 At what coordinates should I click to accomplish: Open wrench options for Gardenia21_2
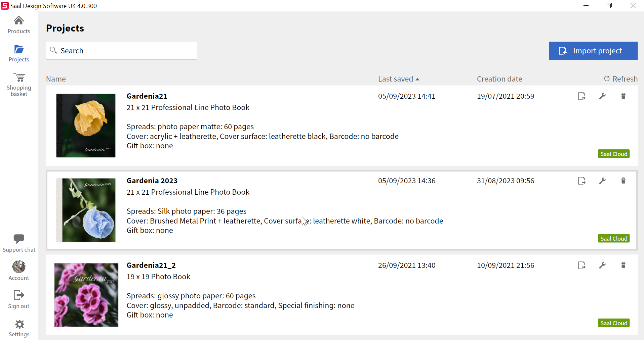click(602, 265)
